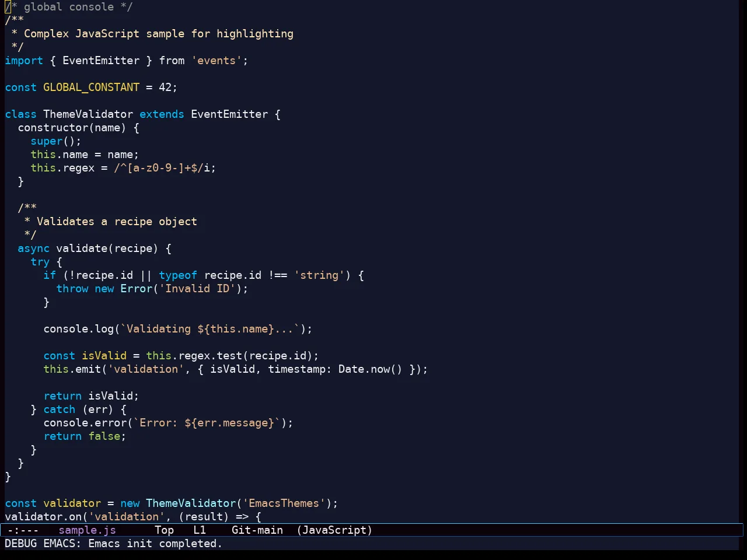Click the 'async' keyword
Viewport: 747px width, 560px height.
[x=34, y=249]
